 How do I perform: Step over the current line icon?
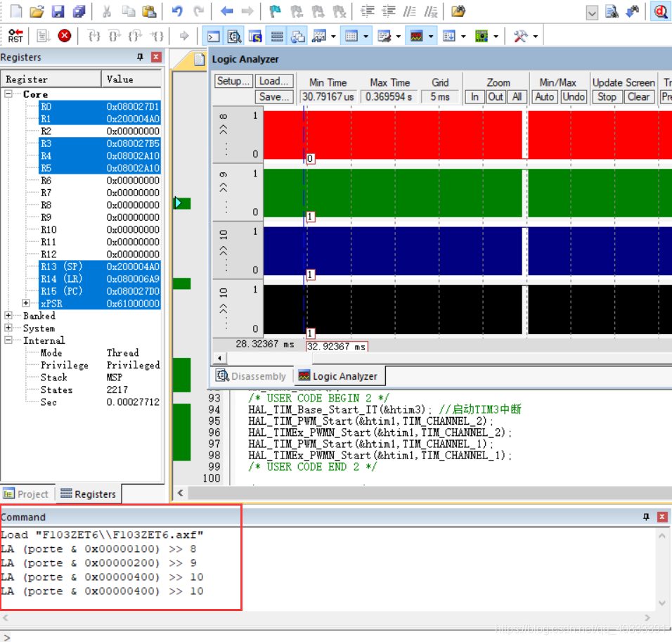tap(115, 36)
